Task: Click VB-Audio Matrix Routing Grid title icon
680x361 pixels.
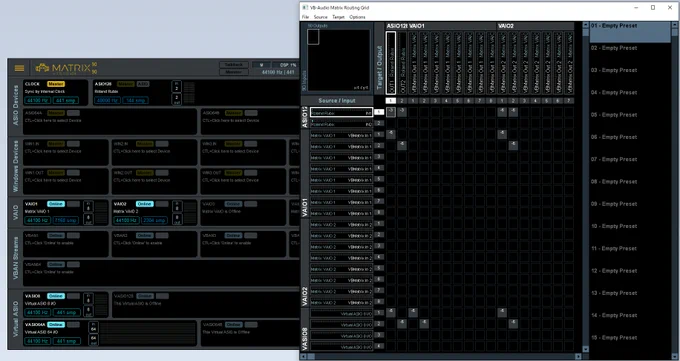Action: click(x=305, y=7)
